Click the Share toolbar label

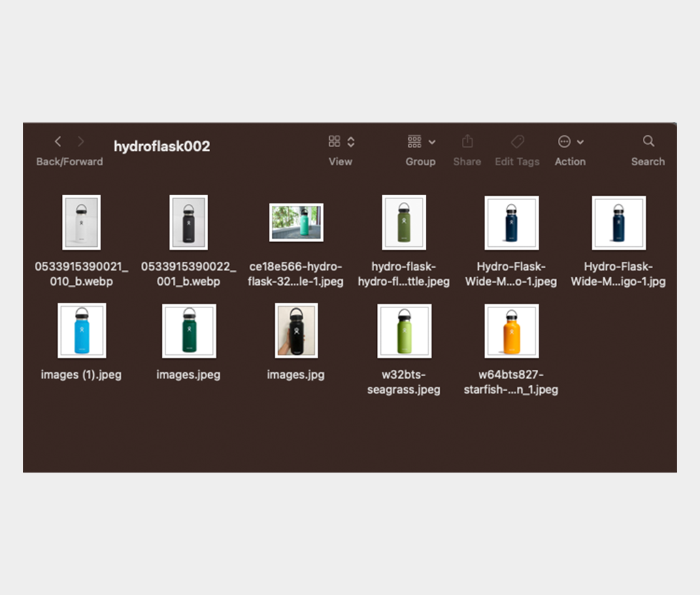[467, 162]
